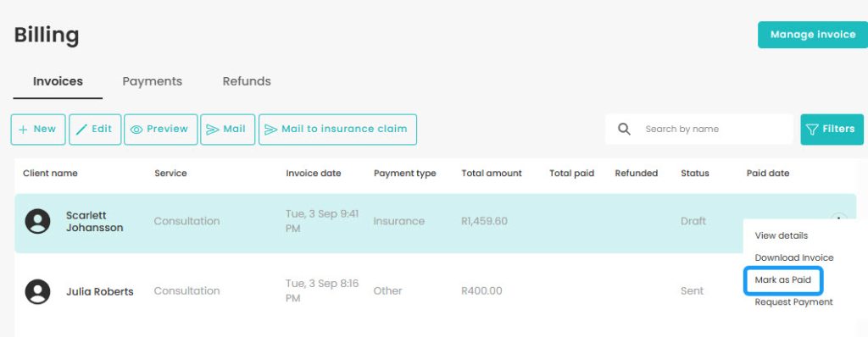Click Scarlett Johansson's avatar icon
The width and height of the screenshot is (868, 337).
[37, 221]
